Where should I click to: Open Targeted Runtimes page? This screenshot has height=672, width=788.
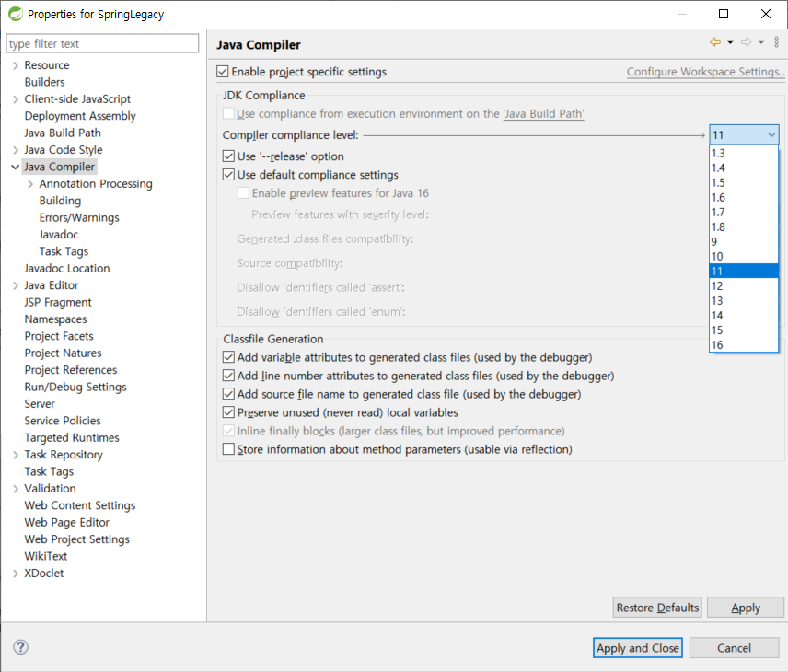point(72,438)
